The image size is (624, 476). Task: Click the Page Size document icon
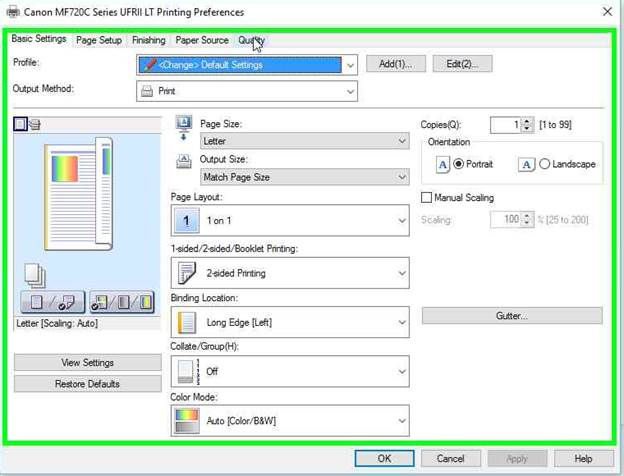[183, 124]
